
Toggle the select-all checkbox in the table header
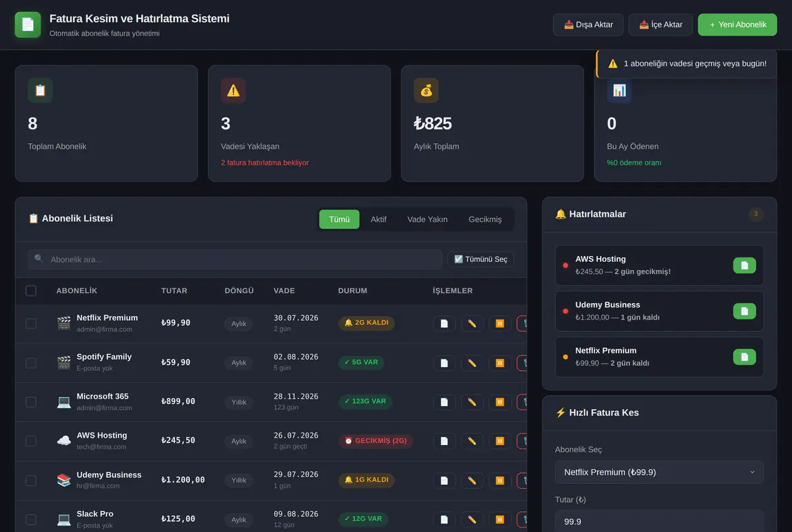(31, 290)
